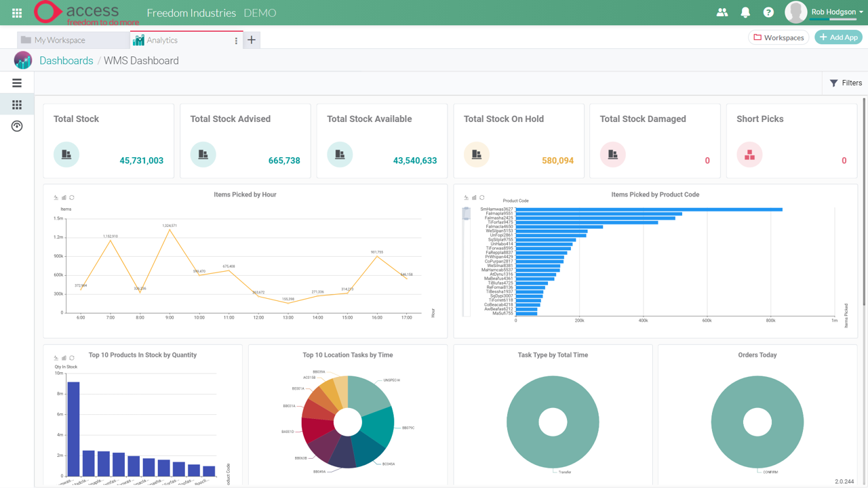Click the upload arrow icon in the sidebar
Screen dimensions: 868x488
(17, 126)
